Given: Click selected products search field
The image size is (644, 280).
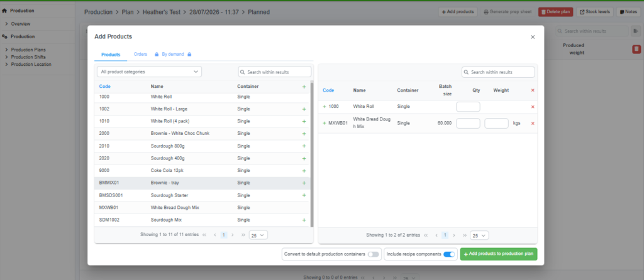Looking at the screenshot, I should pos(498,72).
